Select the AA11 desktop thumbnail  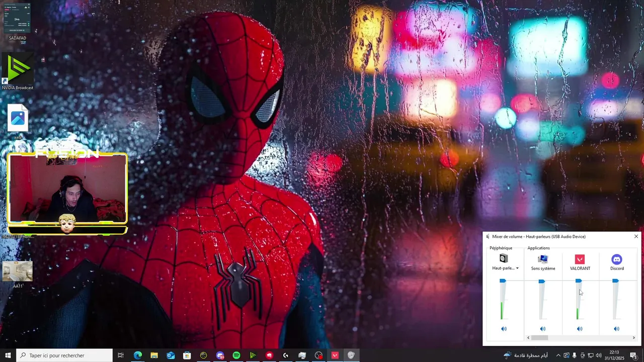pos(18,274)
